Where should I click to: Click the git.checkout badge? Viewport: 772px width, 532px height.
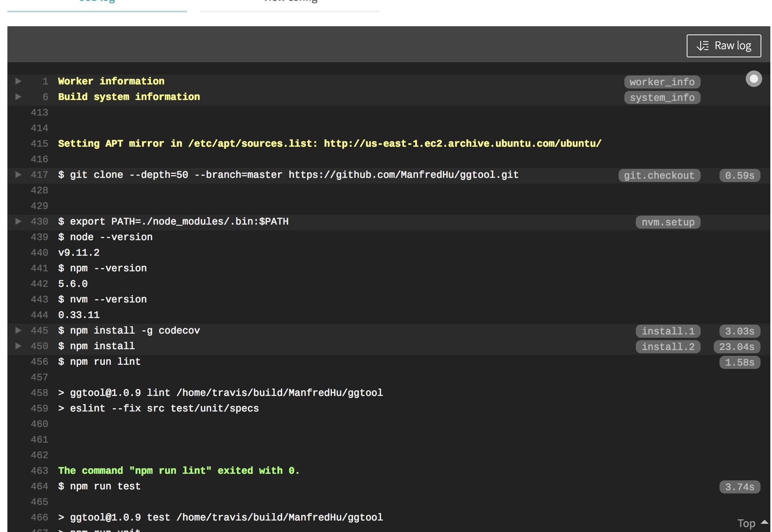[659, 175]
